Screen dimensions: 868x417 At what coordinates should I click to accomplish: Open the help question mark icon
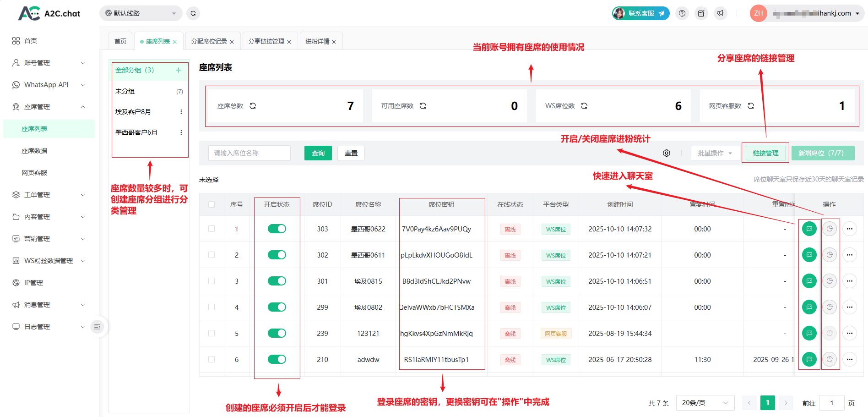pos(682,13)
